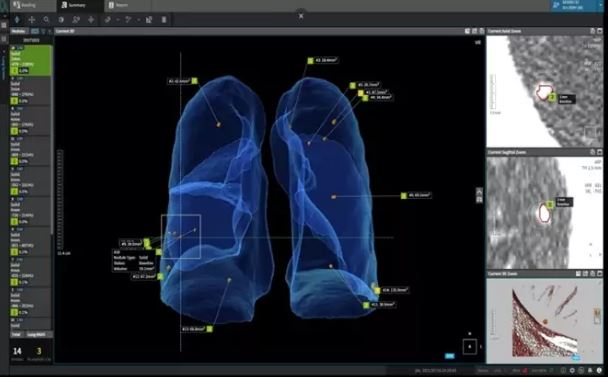
Task: Open filter dropdown in Nodules panel header
Action: (43, 31)
